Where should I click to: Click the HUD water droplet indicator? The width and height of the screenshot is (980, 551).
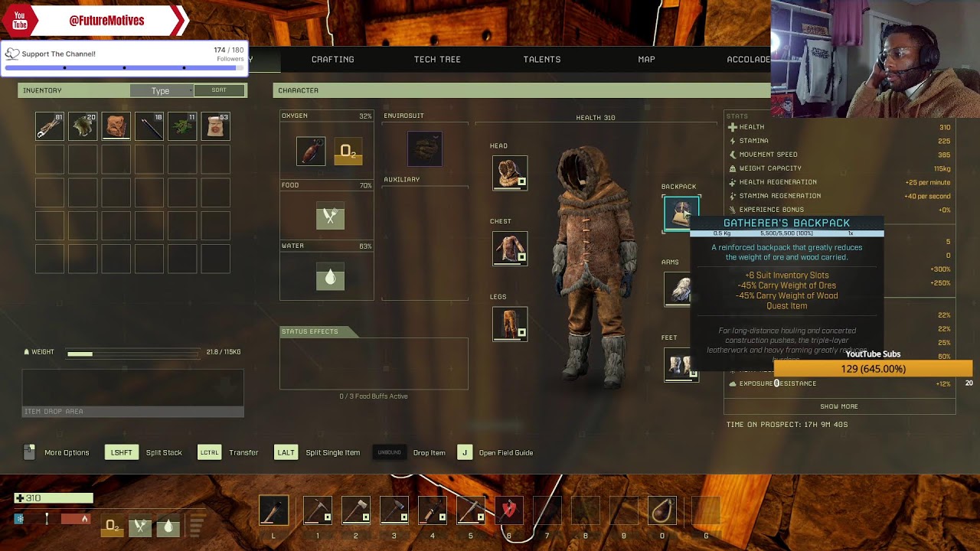tap(168, 527)
